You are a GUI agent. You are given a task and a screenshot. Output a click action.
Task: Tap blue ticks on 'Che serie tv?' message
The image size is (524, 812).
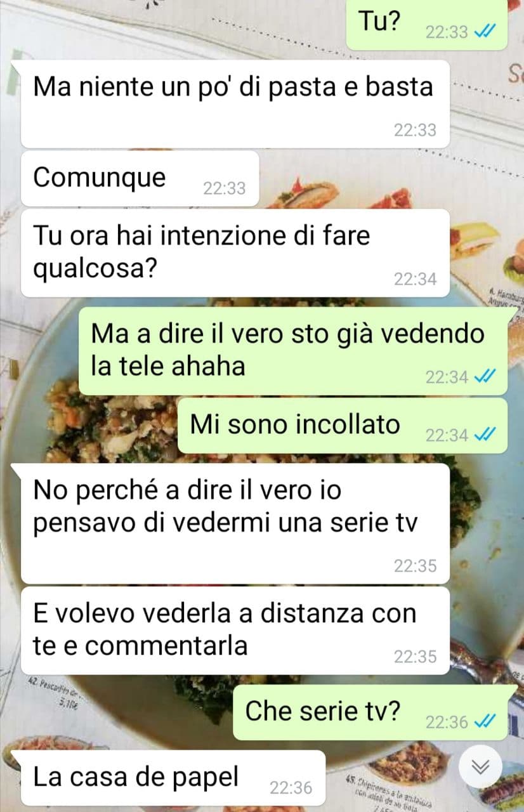pos(484,722)
